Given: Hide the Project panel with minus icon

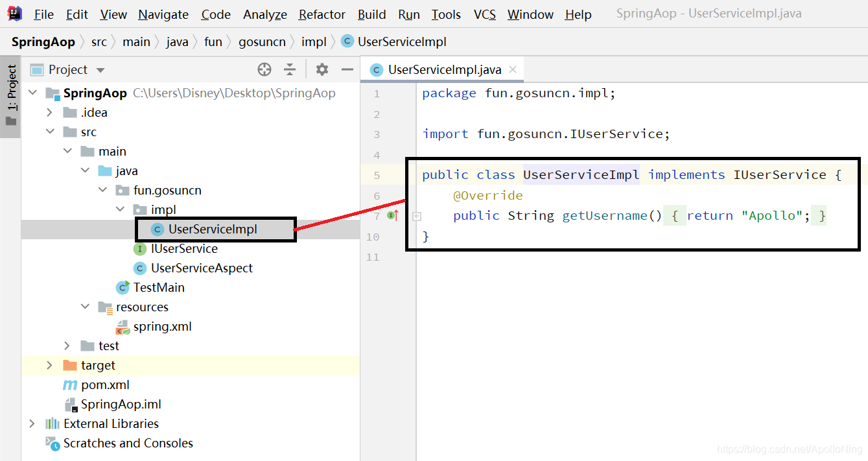Looking at the screenshot, I should pos(347,69).
